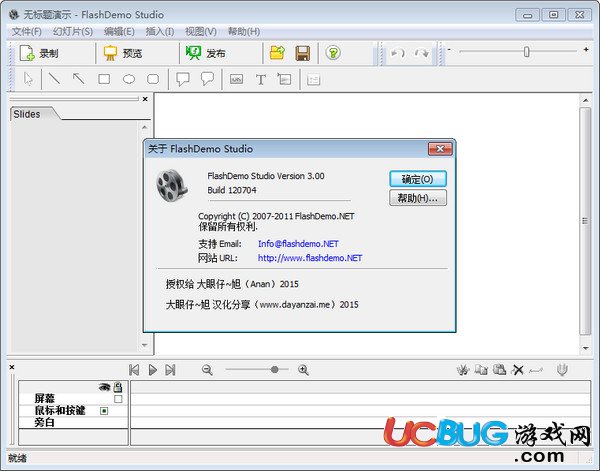Click the canvas scroll down arrow
This screenshot has width=600, height=471.
585,348
